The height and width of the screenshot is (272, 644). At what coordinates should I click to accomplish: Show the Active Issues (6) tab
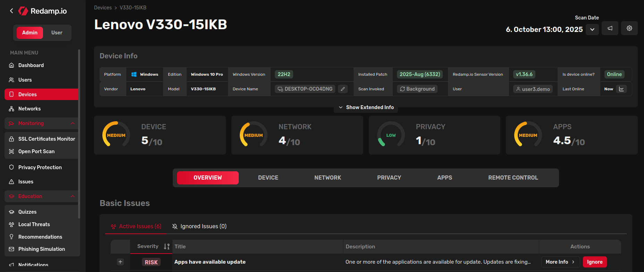(x=136, y=226)
